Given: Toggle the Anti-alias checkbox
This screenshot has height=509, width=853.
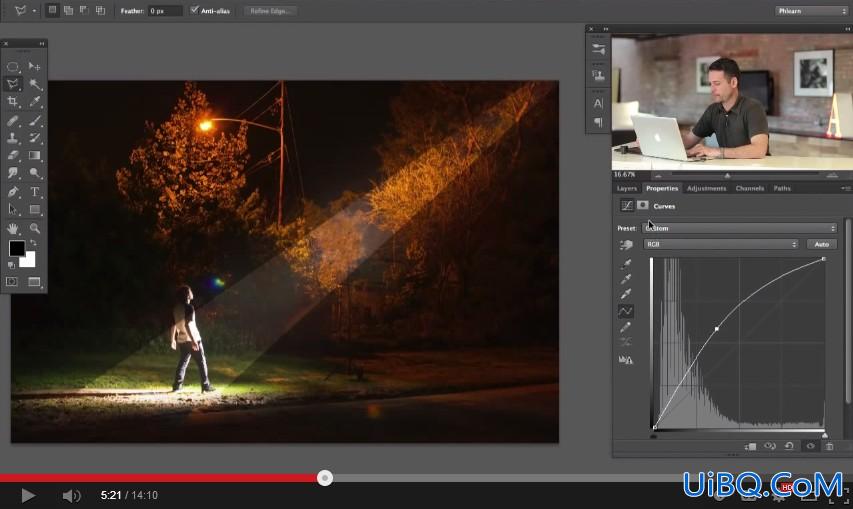Looking at the screenshot, I should click(194, 10).
